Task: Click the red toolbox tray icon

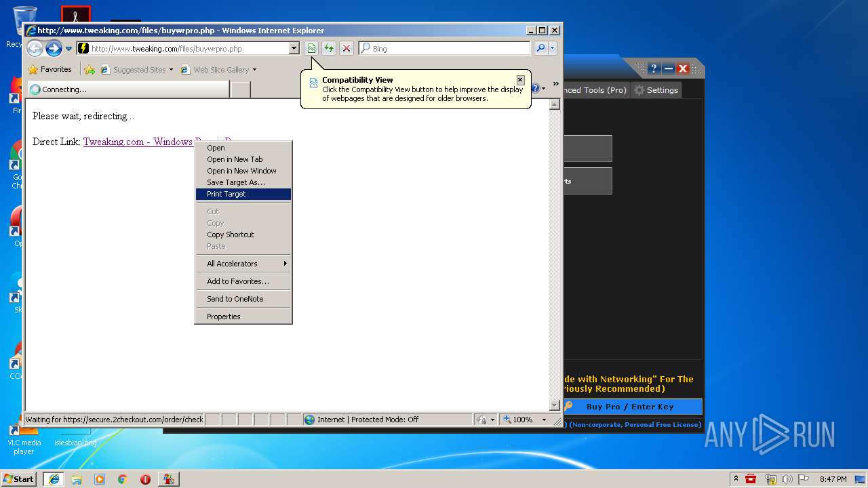Action: tap(751, 479)
